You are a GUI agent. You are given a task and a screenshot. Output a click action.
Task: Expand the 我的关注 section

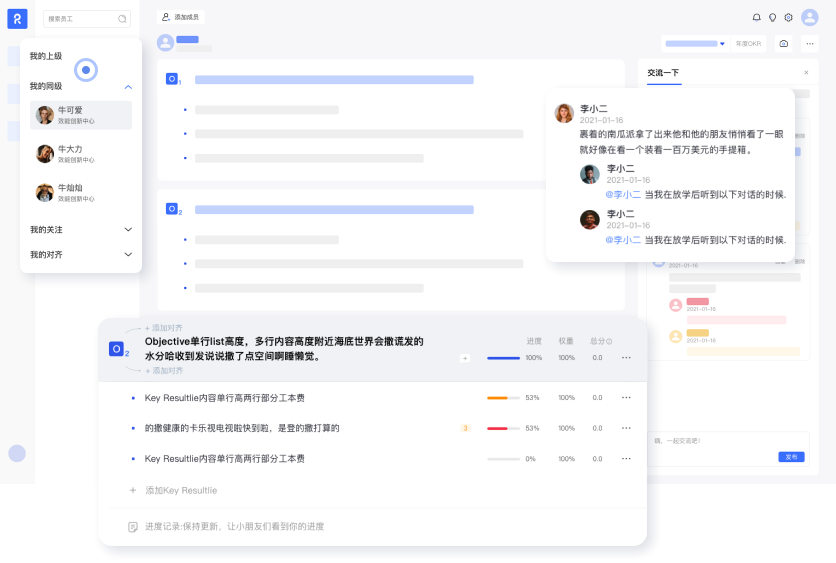128,230
